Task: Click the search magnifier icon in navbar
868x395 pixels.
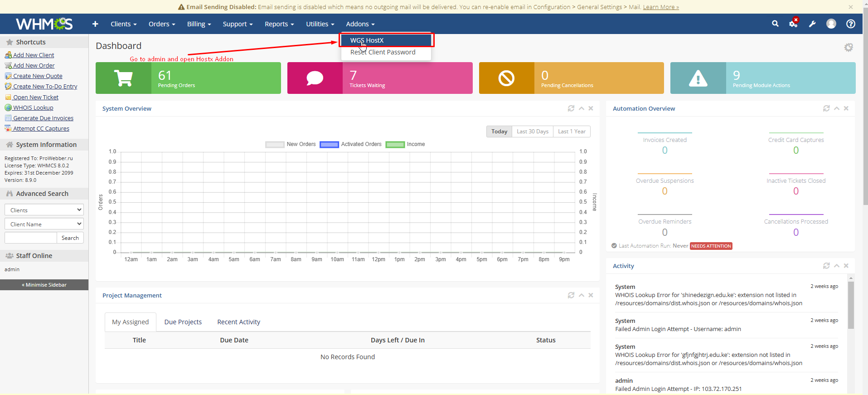Action: pyautogui.click(x=775, y=24)
